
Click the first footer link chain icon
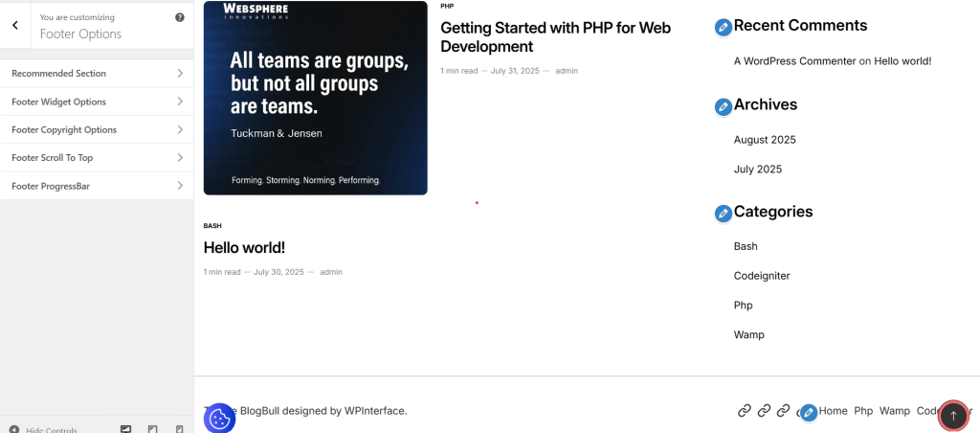745,411
